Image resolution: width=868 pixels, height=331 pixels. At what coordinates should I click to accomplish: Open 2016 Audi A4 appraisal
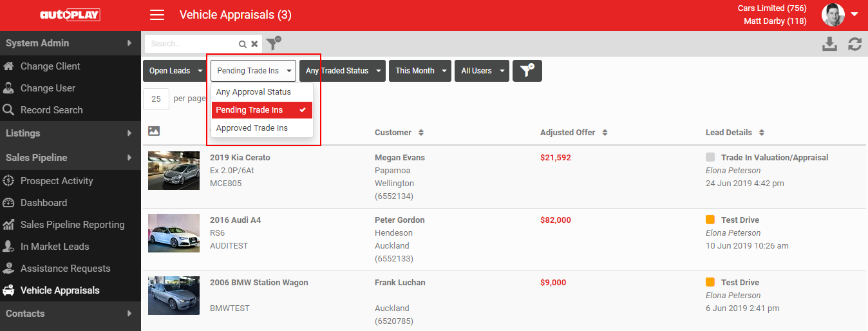pos(236,220)
